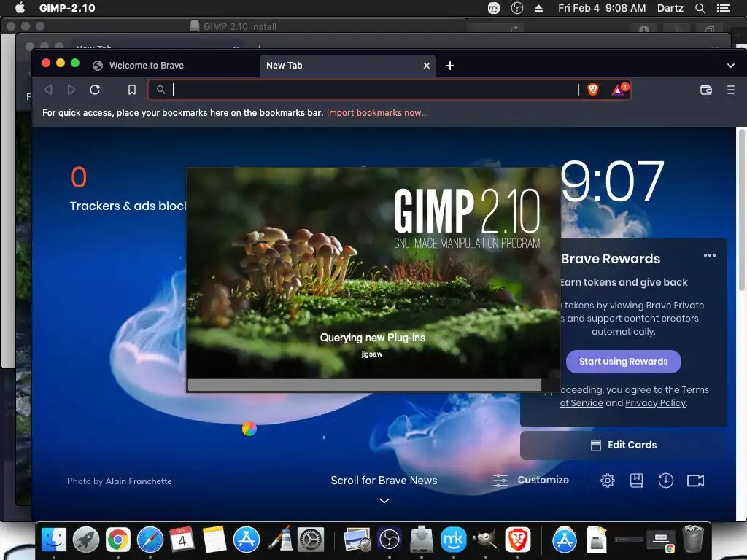
Task: Open Customize for new tab page
Action: pos(531,480)
